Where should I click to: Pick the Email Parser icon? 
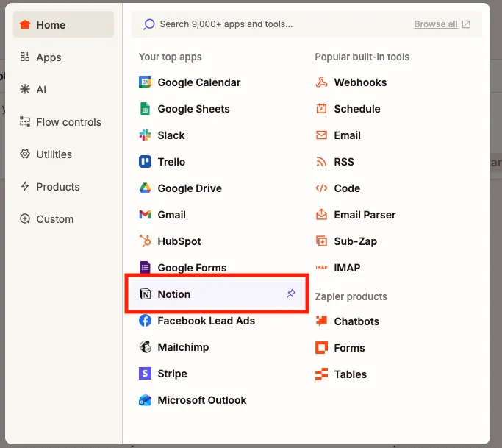click(x=321, y=214)
